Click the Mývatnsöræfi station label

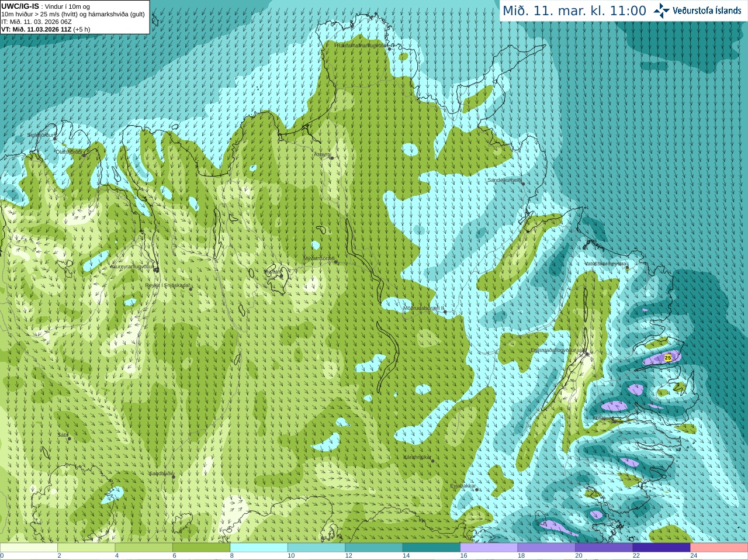click(x=318, y=258)
